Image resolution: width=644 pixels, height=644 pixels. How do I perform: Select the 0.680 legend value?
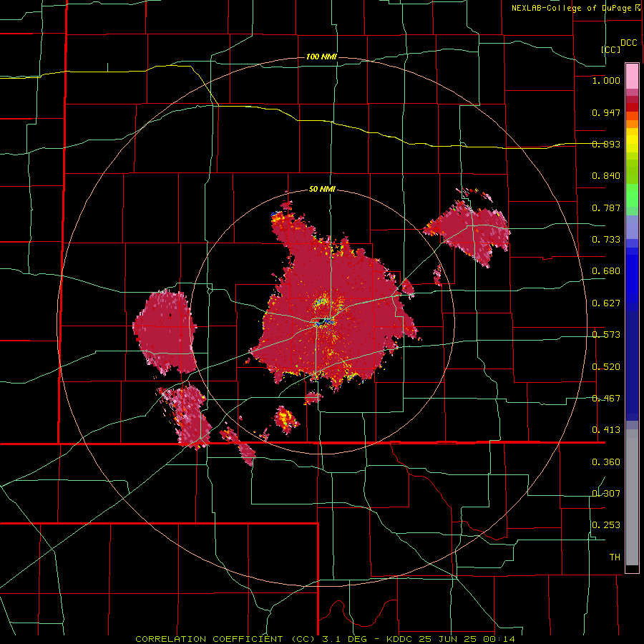click(x=606, y=271)
